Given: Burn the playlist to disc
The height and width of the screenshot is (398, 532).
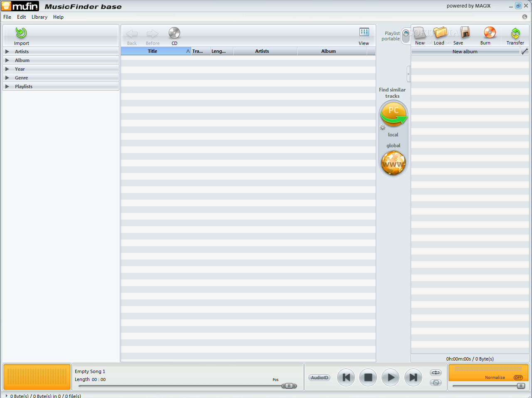Looking at the screenshot, I should pos(490,32).
